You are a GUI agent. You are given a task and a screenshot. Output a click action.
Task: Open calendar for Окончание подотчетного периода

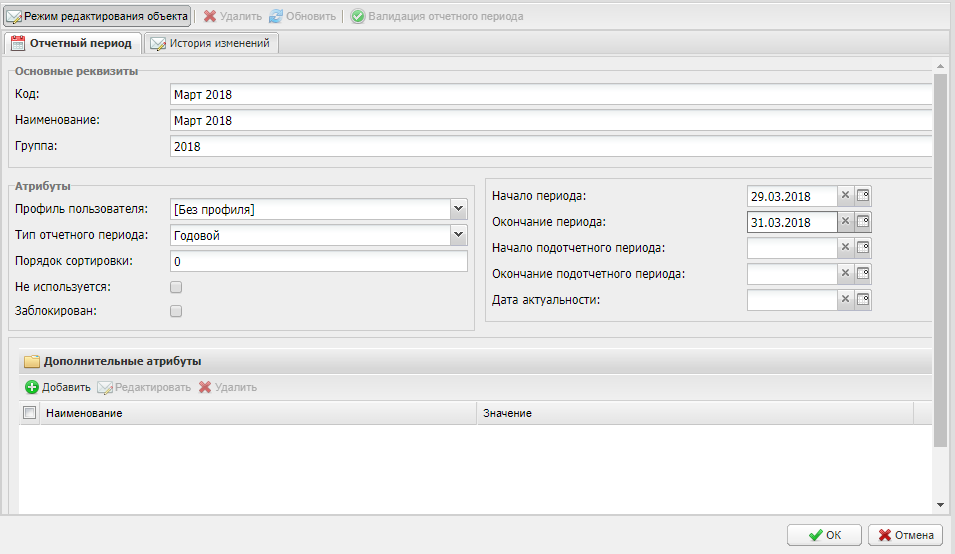click(x=863, y=274)
